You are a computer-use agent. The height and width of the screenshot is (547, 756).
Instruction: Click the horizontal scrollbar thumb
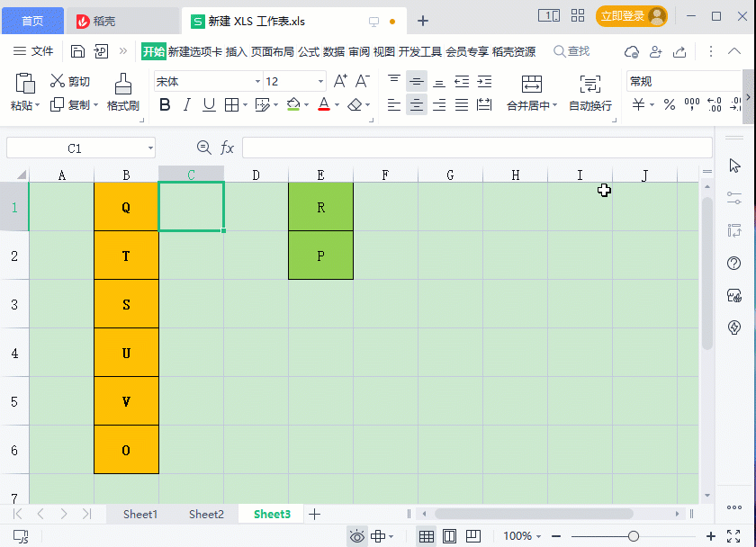[534, 514]
